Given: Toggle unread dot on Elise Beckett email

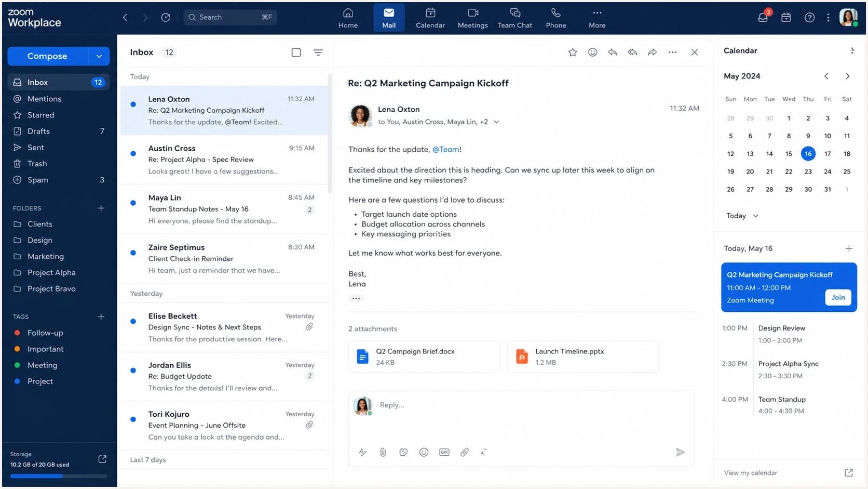Looking at the screenshot, I should pyautogui.click(x=133, y=321).
